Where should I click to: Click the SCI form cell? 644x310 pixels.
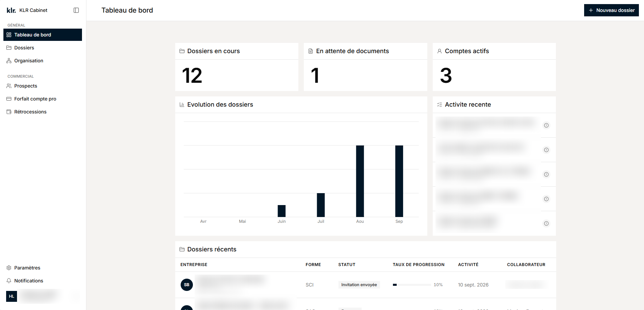(x=310, y=285)
